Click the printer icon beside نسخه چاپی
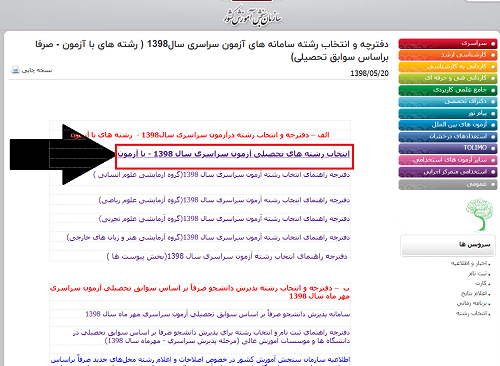500x366 pixels. coord(15,70)
